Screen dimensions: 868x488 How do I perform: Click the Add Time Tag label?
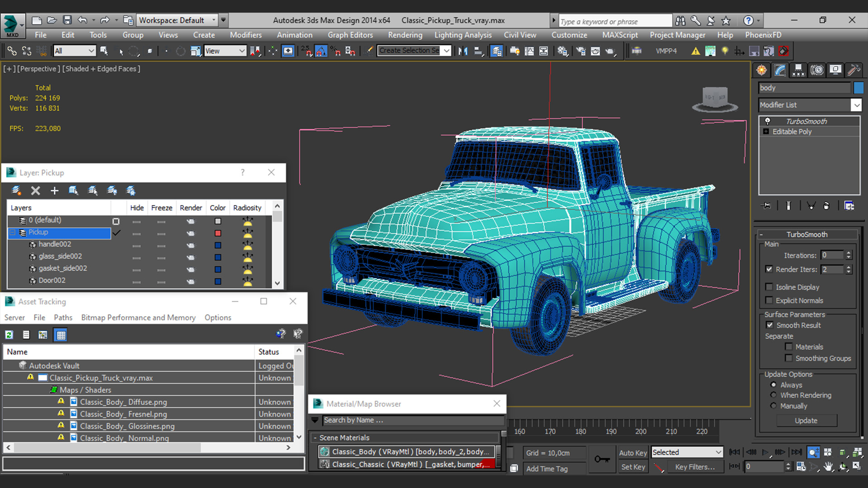(x=547, y=469)
